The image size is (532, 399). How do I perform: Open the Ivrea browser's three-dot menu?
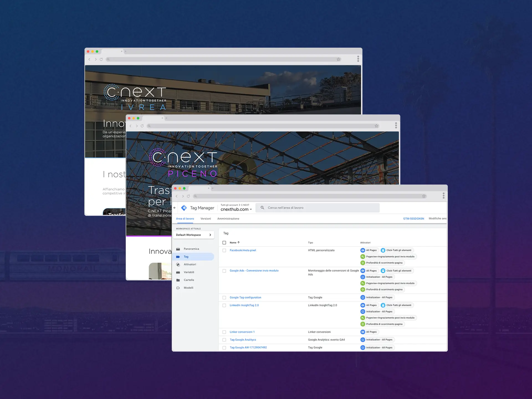pos(358,59)
